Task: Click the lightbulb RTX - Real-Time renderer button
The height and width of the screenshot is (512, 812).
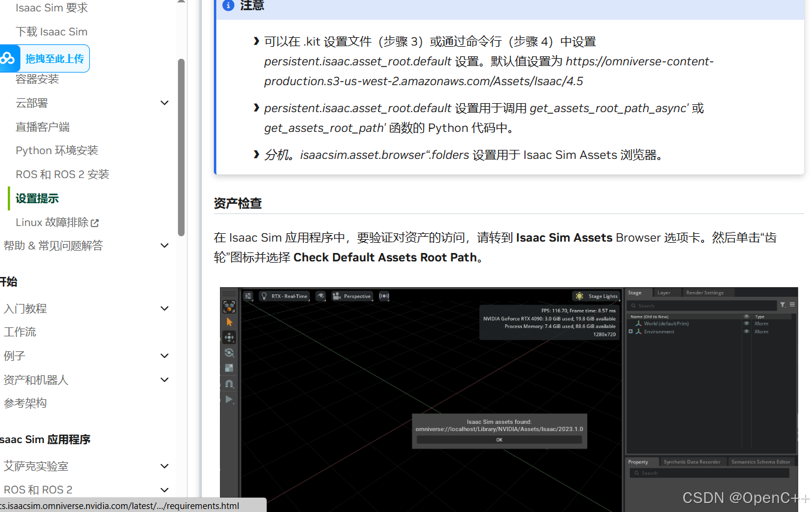Action: click(284, 296)
